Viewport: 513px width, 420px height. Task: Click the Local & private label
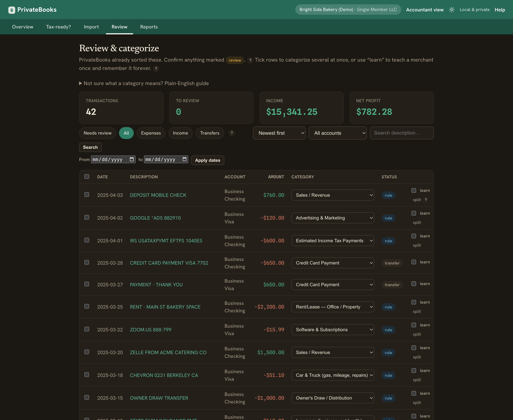point(475,10)
